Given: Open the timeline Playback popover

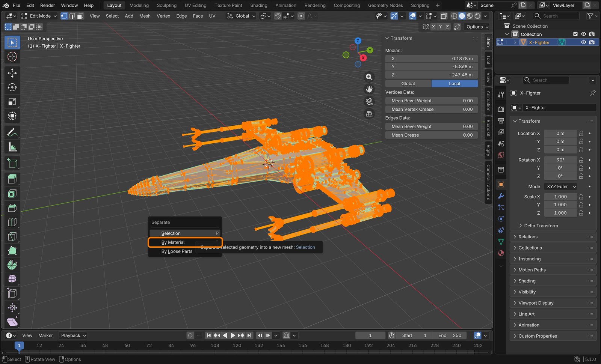Looking at the screenshot, I should 74,335.
